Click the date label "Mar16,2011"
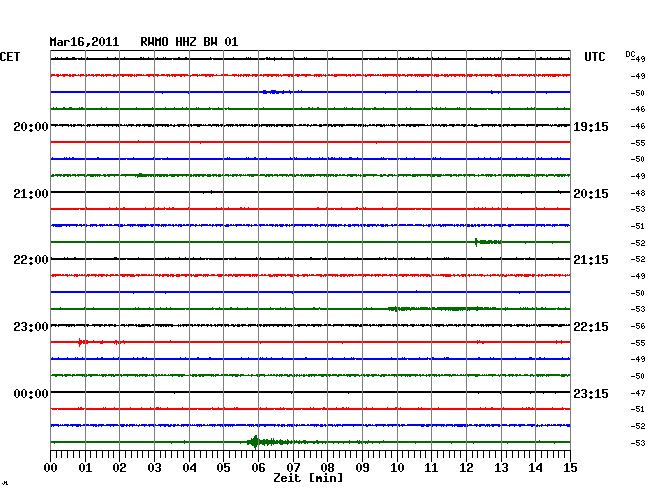This screenshot has width=650, height=494. pyautogui.click(x=84, y=42)
